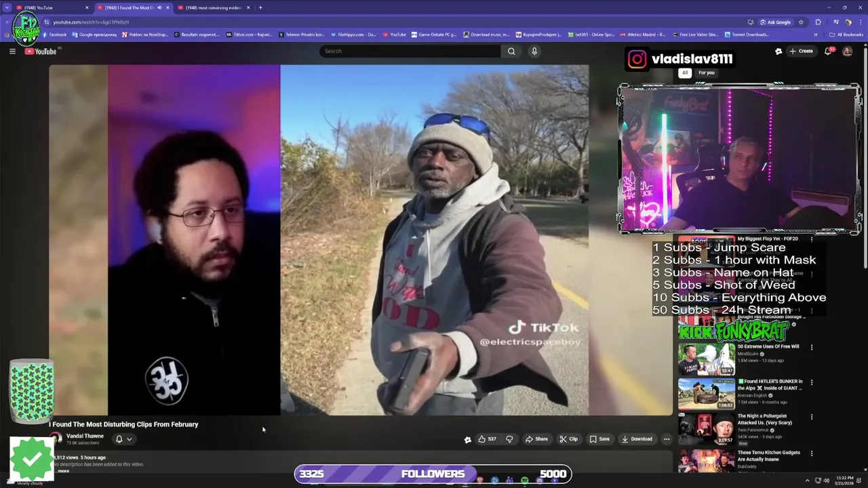Open options for "Found HITLER'S BUNKER" video

pyautogui.click(x=812, y=382)
